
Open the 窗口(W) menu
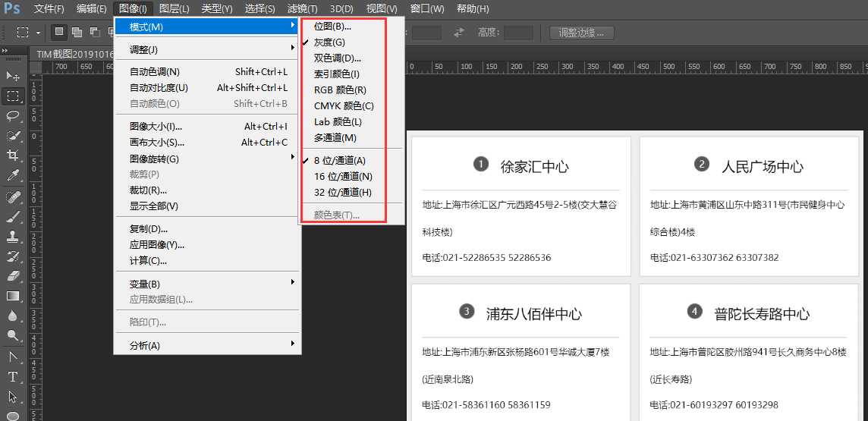coord(427,9)
